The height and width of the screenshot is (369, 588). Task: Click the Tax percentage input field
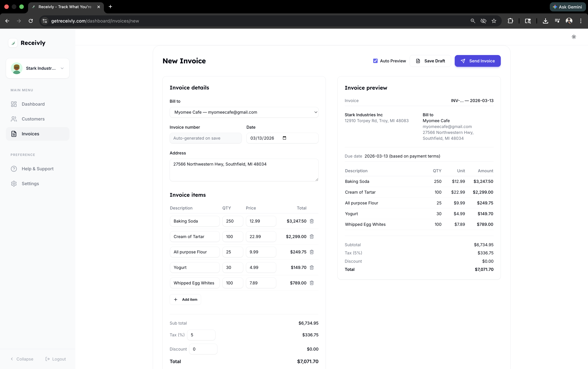[x=201, y=335]
